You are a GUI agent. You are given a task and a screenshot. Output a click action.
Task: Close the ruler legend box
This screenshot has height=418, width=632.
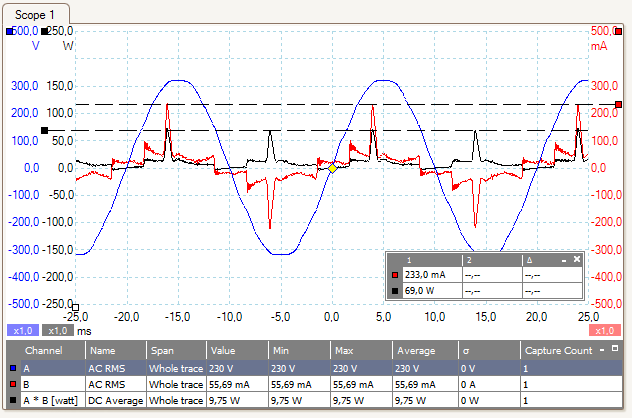tap(577, 260)
